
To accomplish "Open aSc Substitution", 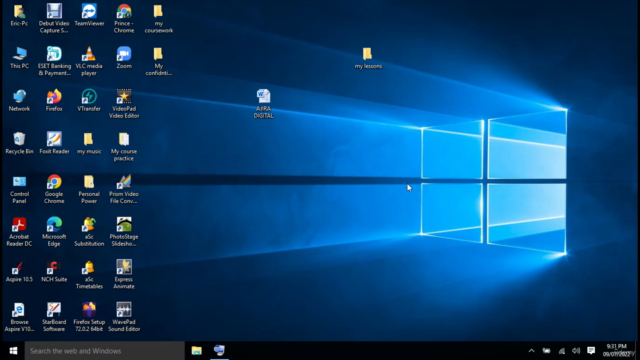I will tap(89, 232).
